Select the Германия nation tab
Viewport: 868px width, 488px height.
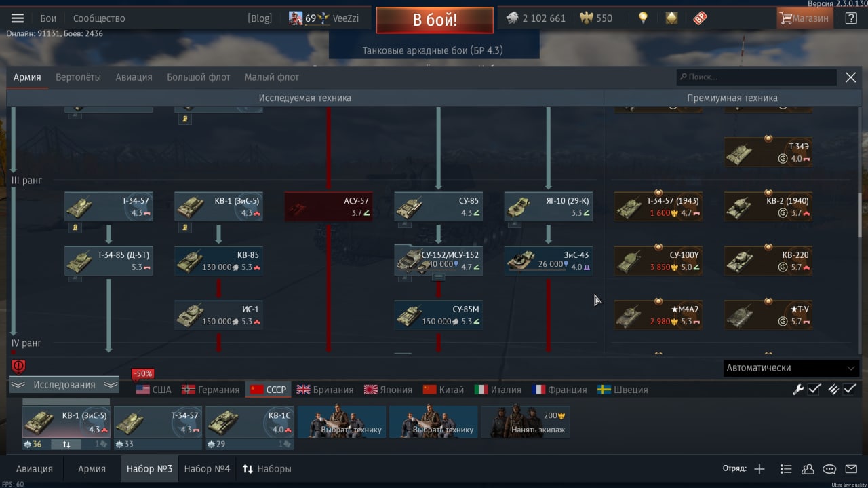tap(210, 390)
